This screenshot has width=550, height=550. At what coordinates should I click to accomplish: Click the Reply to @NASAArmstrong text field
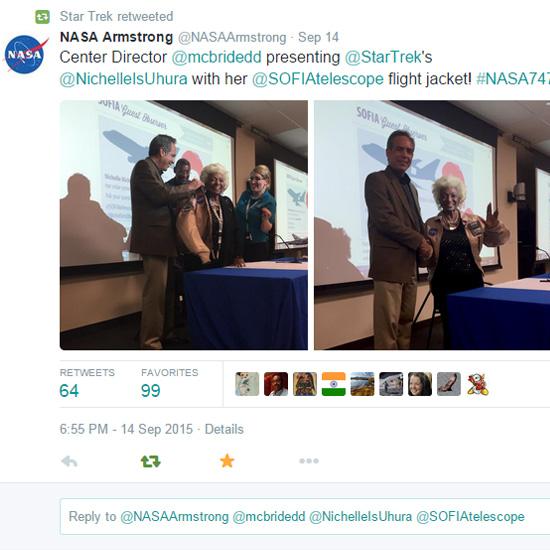coord(305,516)
